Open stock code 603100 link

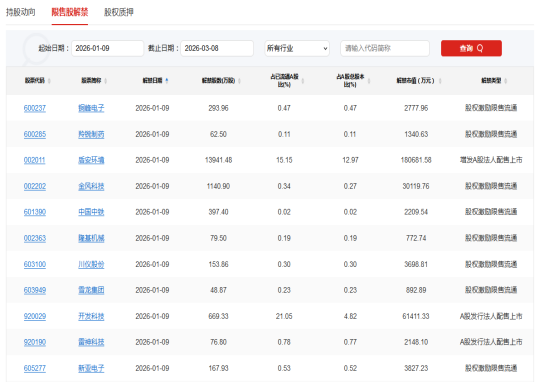(x=35, y=264)
